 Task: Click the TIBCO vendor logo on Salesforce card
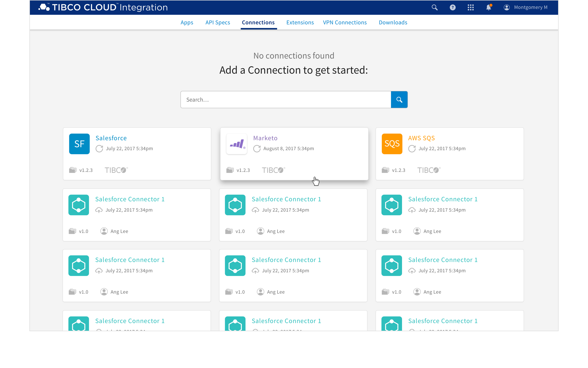tap(116, 170)
